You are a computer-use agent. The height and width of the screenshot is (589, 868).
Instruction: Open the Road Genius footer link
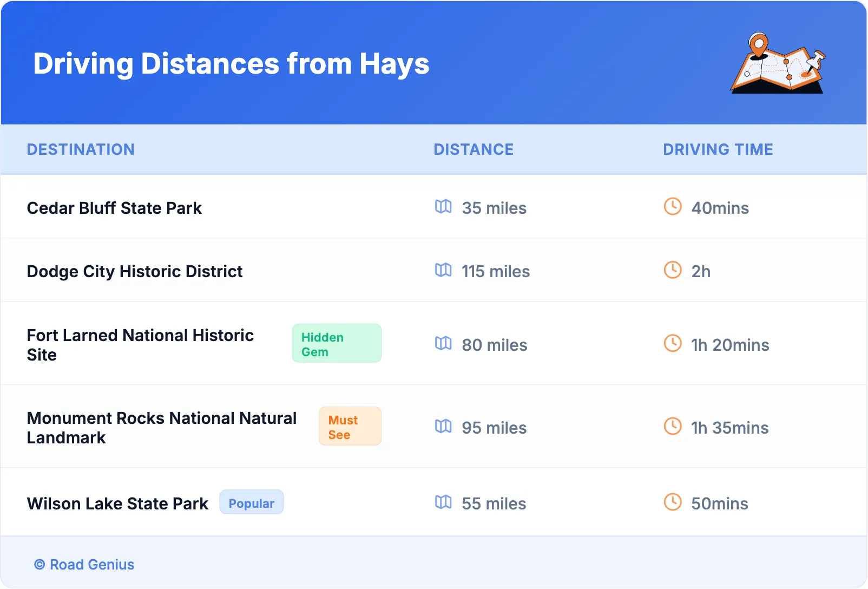(84, 565)
